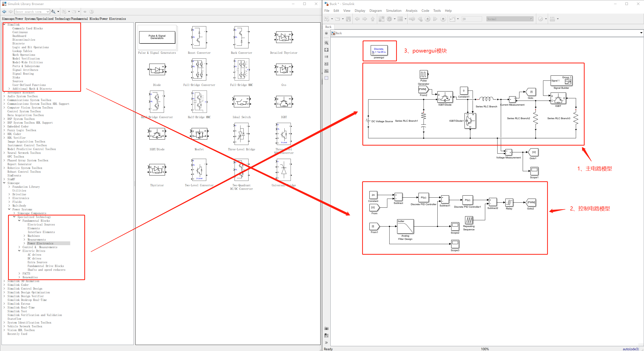Click the simulation stop time field
This screenshot has height=351, width=644.
[471, 19]
